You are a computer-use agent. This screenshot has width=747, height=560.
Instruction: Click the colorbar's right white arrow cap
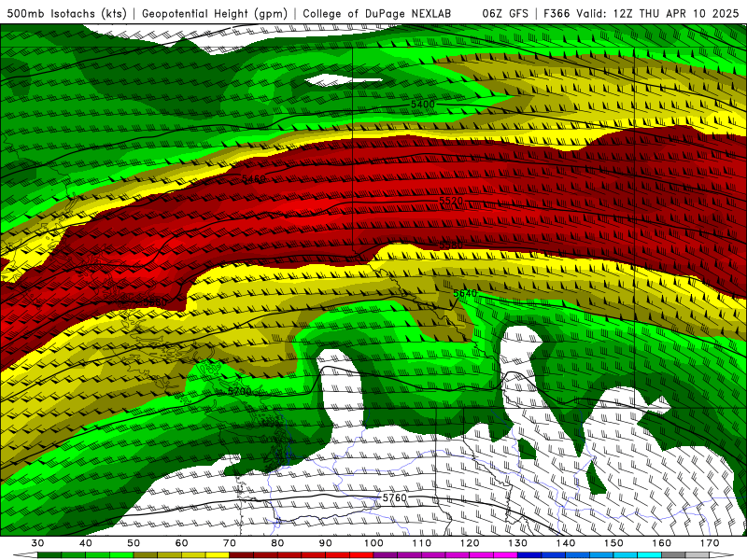[x=721, y=555]
